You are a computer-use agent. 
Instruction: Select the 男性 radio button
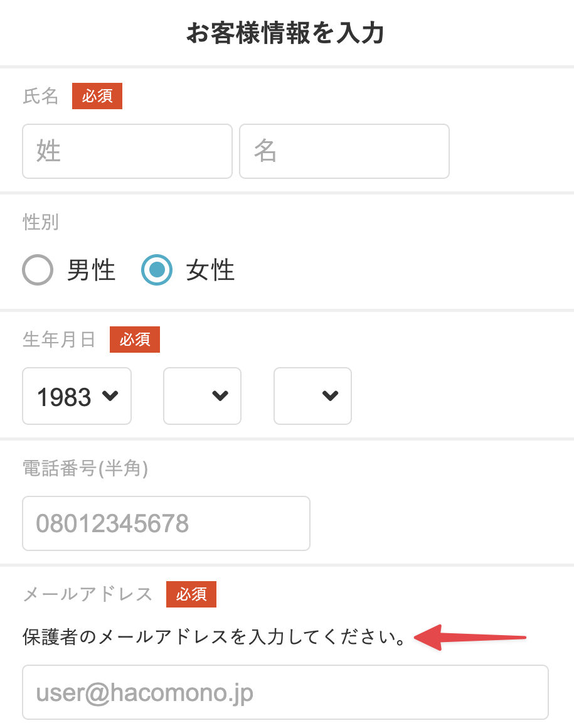click(37, 270)
